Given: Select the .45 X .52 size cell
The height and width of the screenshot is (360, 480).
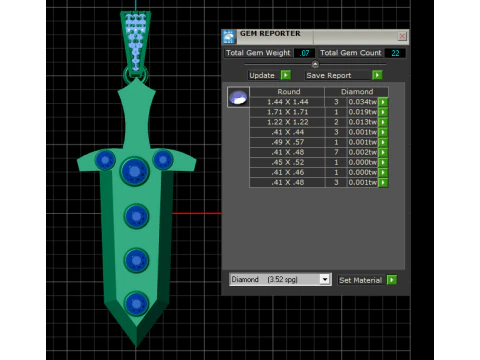Looking at the screenshot, I should click(x=287, y=162).
